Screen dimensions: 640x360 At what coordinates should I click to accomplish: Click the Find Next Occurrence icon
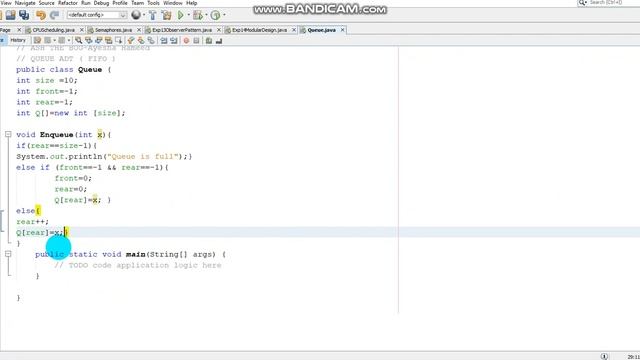tap(98, 40)
